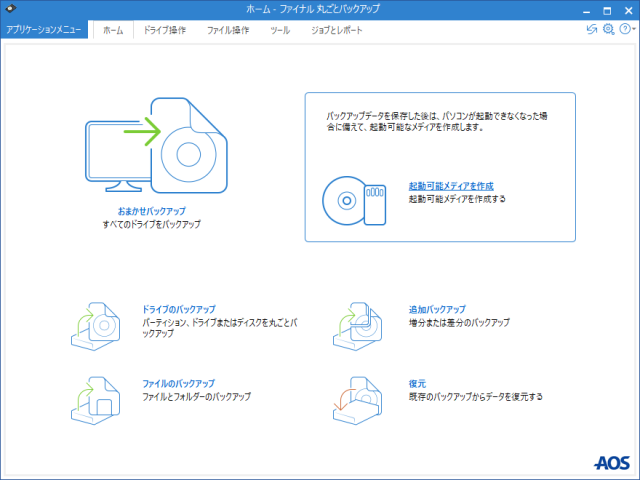Click text すべてのドライブをバックアップ
Viewport: 640px width, 480px height.
pyautogui.click(x=151, y=224)
